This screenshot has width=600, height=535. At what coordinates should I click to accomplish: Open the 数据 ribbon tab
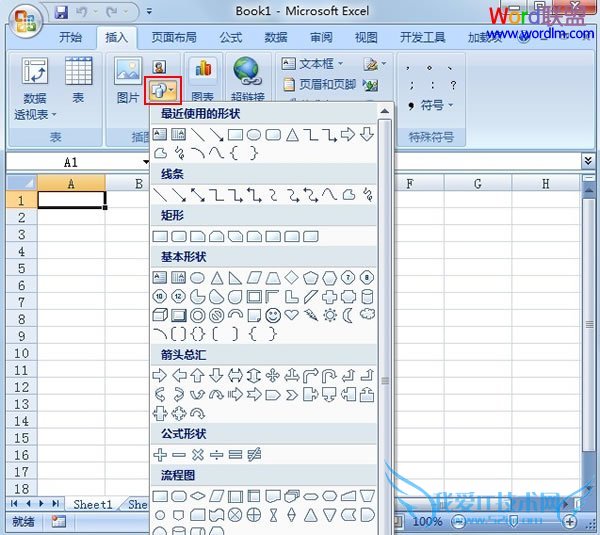click(276, 38)
